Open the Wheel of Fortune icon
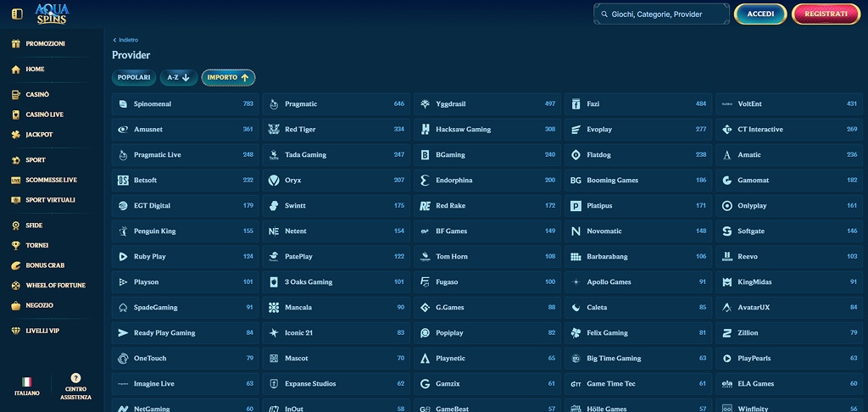This screenshot has height=412, width=868. click(15, 285)
